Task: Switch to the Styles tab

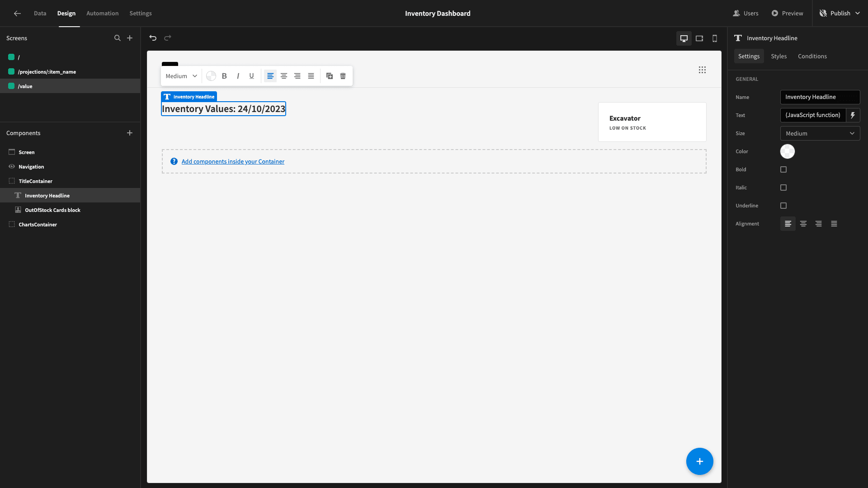Action: [778, 56]
